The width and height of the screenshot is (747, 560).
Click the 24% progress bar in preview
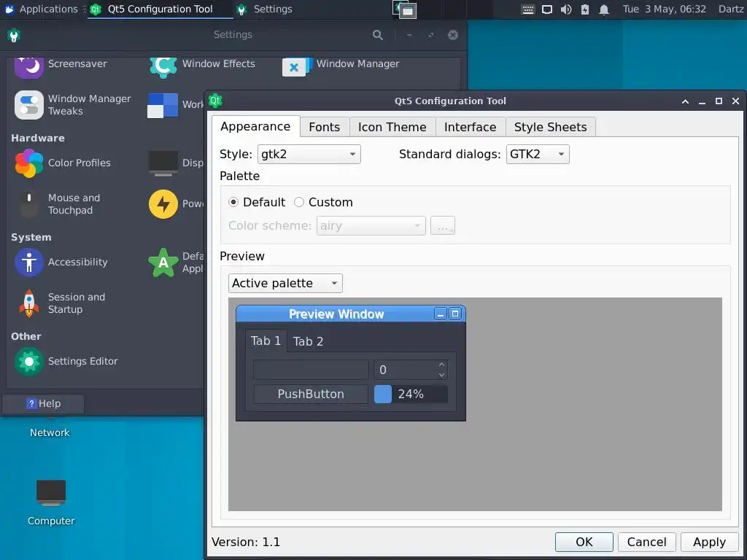click(411, 394)
